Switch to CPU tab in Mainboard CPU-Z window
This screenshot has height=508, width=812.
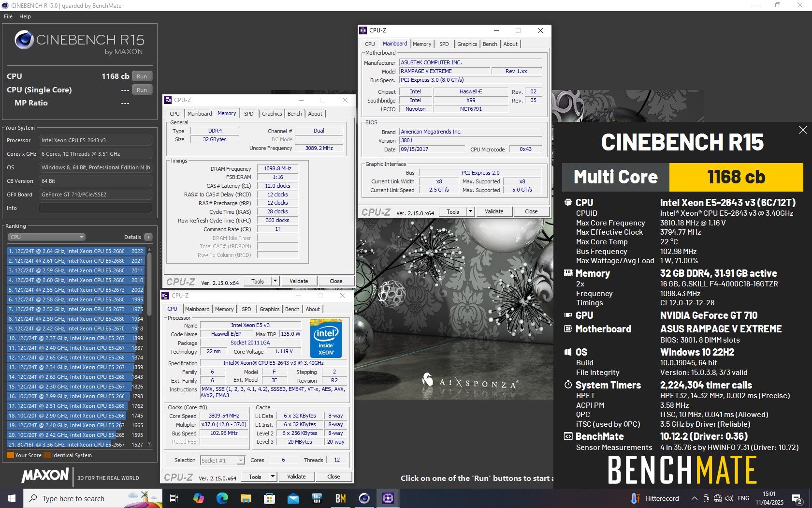click(x=370, y=44)
